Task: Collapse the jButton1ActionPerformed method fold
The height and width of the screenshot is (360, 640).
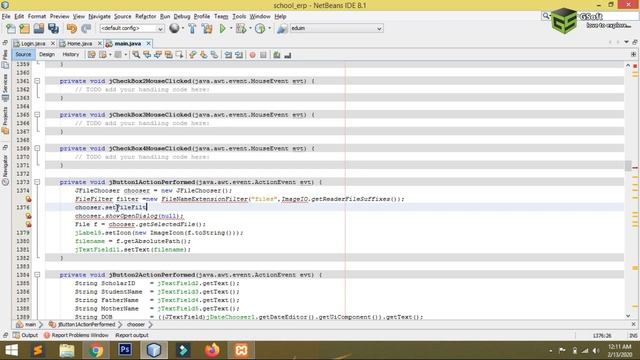Action: (x=37, y=182)
